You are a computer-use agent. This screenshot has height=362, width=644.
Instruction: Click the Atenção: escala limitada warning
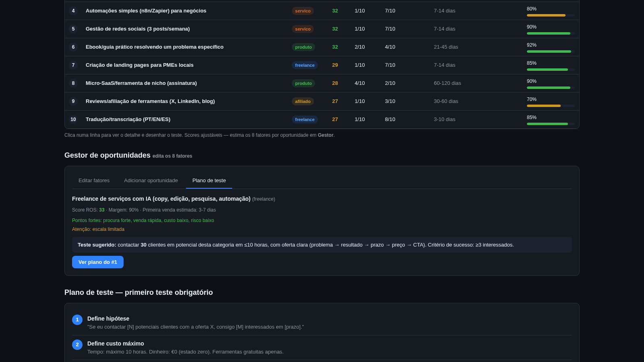tap(98, 229)
